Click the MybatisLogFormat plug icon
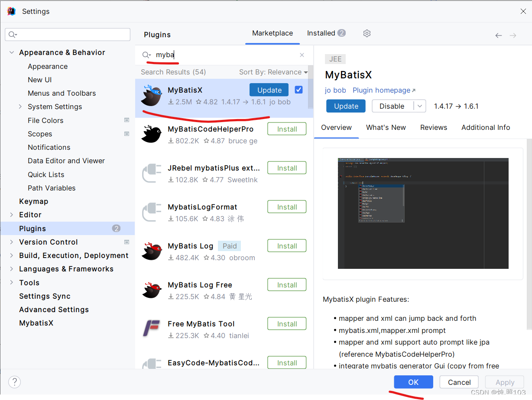 click(151, 212)
